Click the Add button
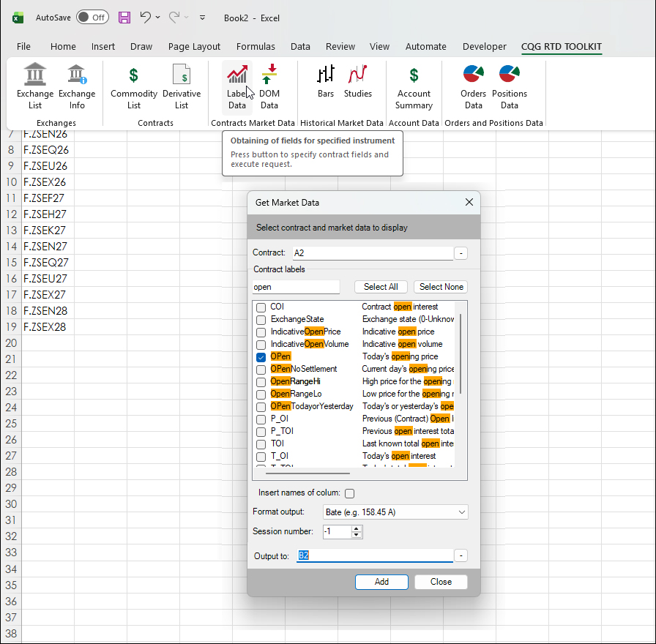This screenshot has height=644, width=656. [x=381, y=582]
